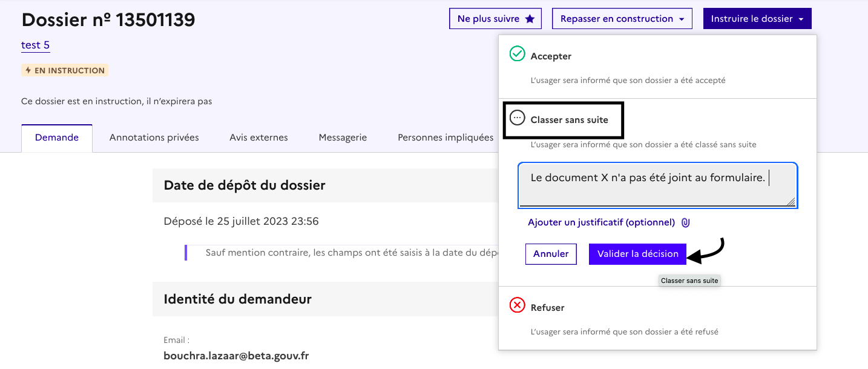This screenshot has height=369, width=868.
Task: Open the test 5 procedure link
Action: 35,45
